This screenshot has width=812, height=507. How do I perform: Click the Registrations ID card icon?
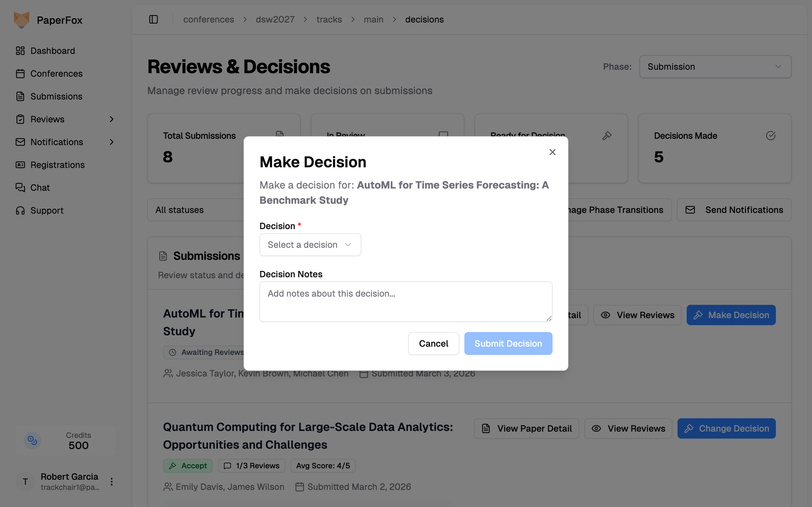tap(20, 165)
